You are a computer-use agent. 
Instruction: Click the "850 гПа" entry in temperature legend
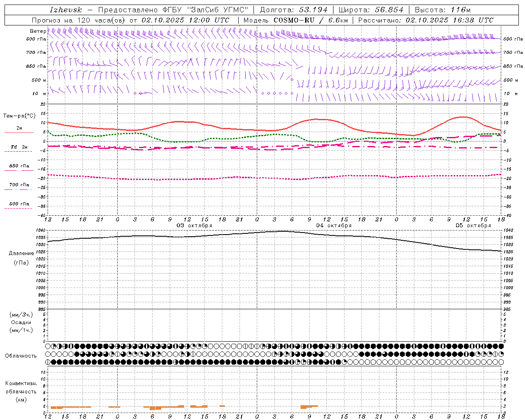19,166
